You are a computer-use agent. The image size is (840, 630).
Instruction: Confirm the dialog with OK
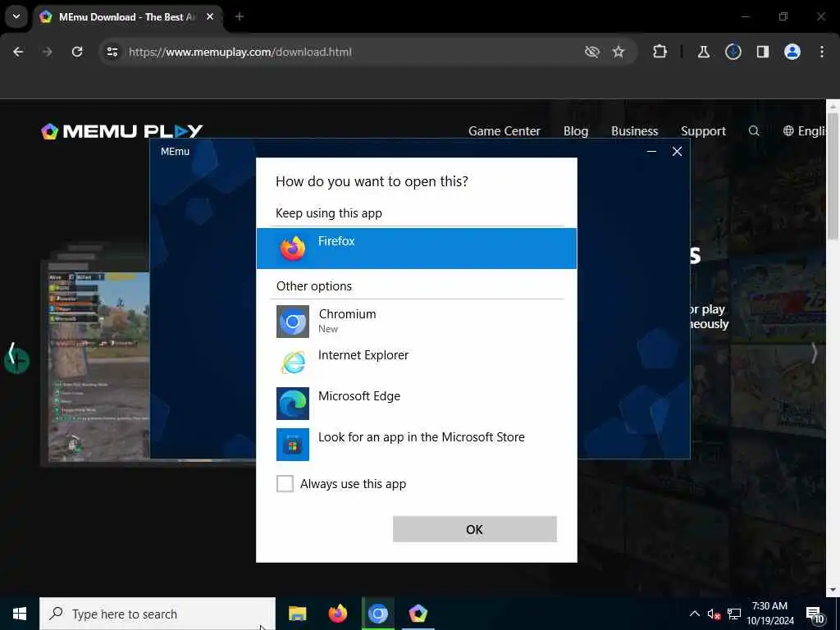click(x=475, y=529)
